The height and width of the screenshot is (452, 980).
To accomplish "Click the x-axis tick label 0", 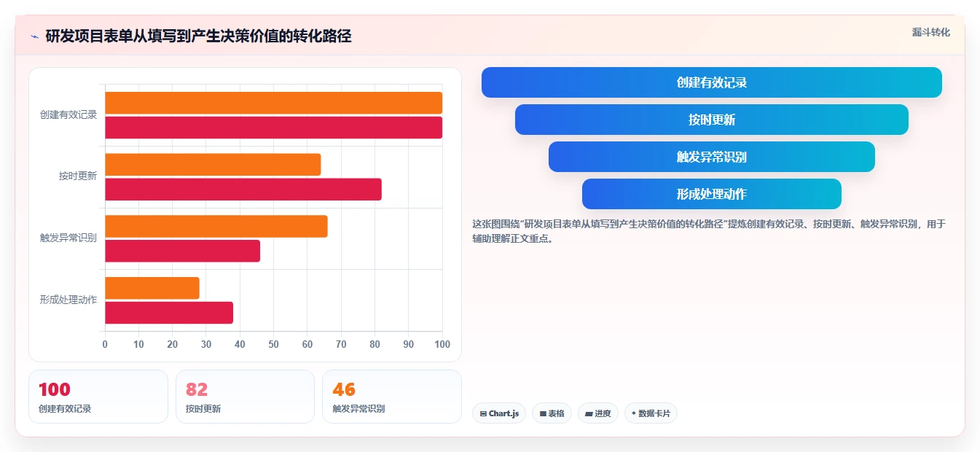I will coord(105,344).
